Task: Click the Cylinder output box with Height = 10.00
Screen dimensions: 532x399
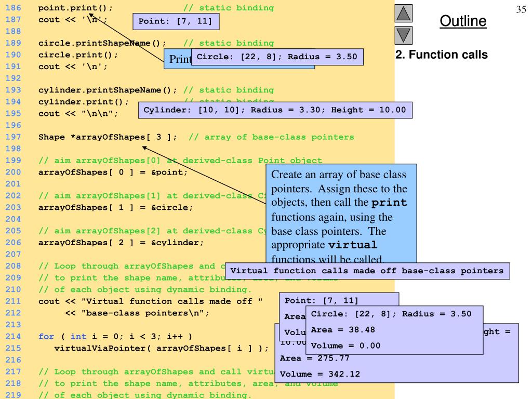Action: click(275, 110)
